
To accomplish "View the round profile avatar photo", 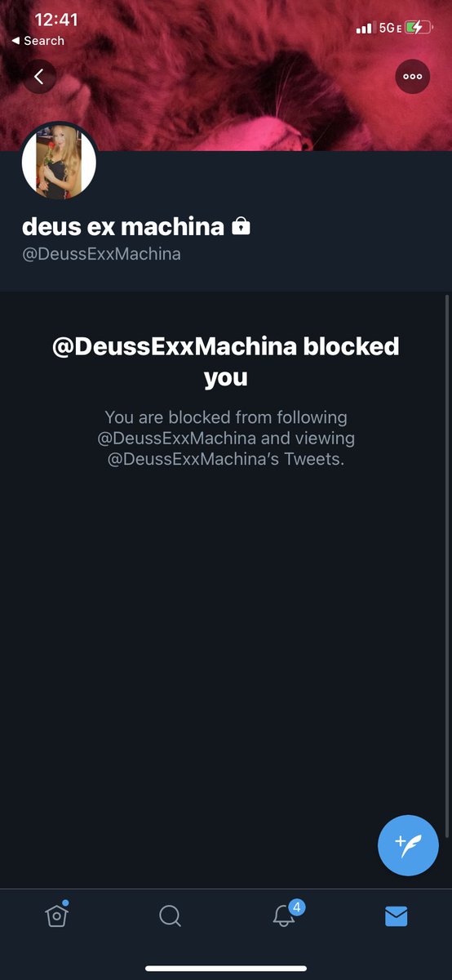I will click(59, 163).
